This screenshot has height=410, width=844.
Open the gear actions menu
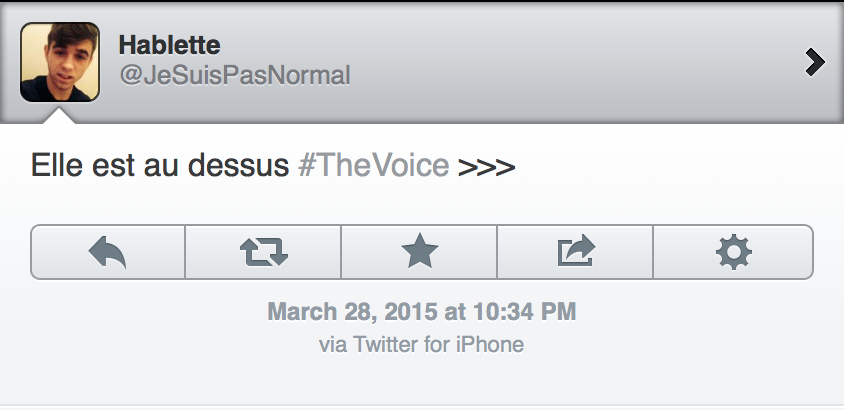pos(733,252)
